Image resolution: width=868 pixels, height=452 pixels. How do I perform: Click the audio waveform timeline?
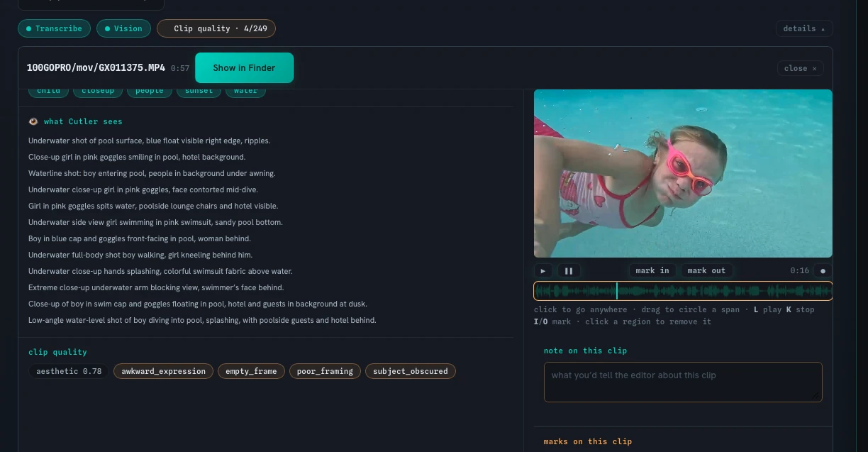(x=683, y=291)
